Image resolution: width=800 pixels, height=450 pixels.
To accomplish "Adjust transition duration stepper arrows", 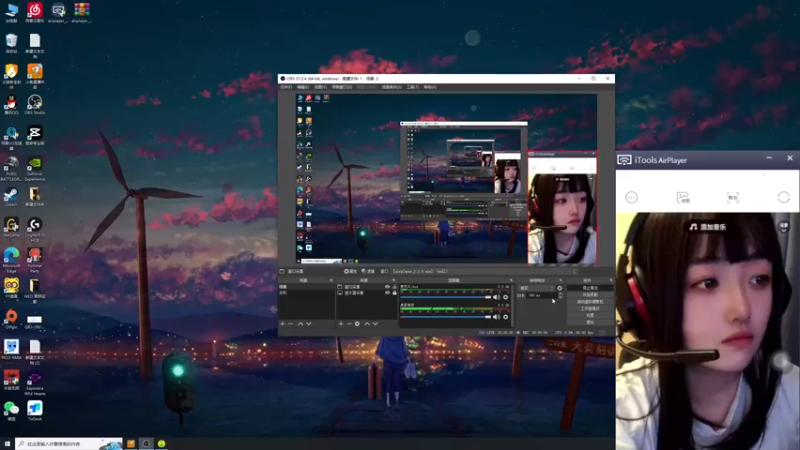I will (560, 295).
